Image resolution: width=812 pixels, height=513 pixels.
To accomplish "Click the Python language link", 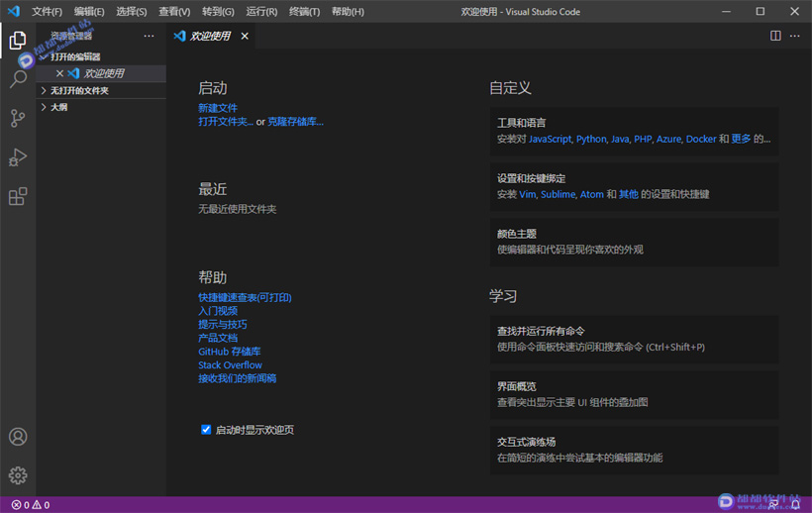I will (x=591, y=139).
